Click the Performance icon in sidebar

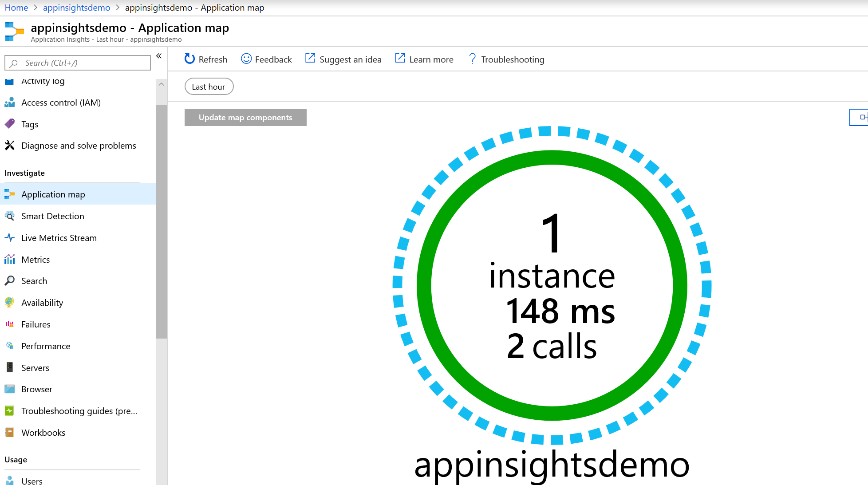(9, 346)
